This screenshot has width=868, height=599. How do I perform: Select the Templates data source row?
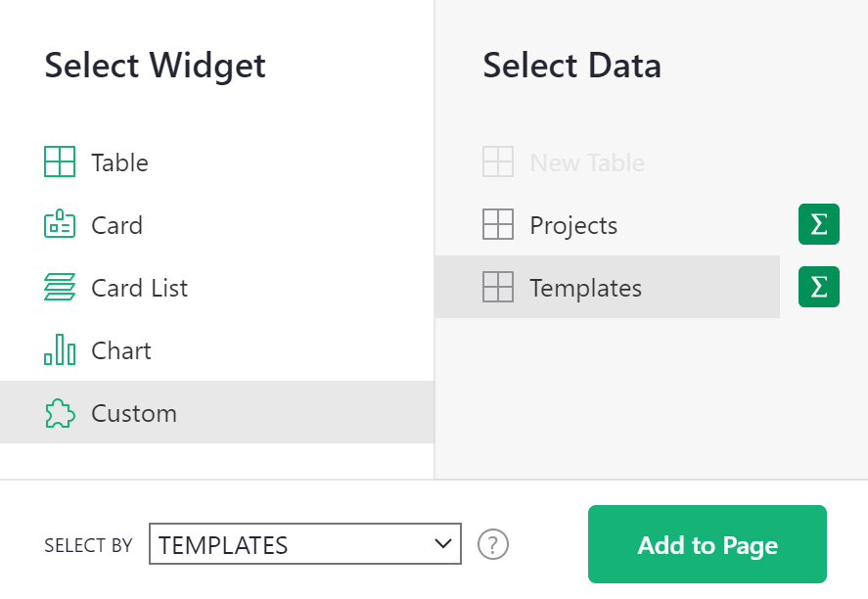tap(585, 287)
